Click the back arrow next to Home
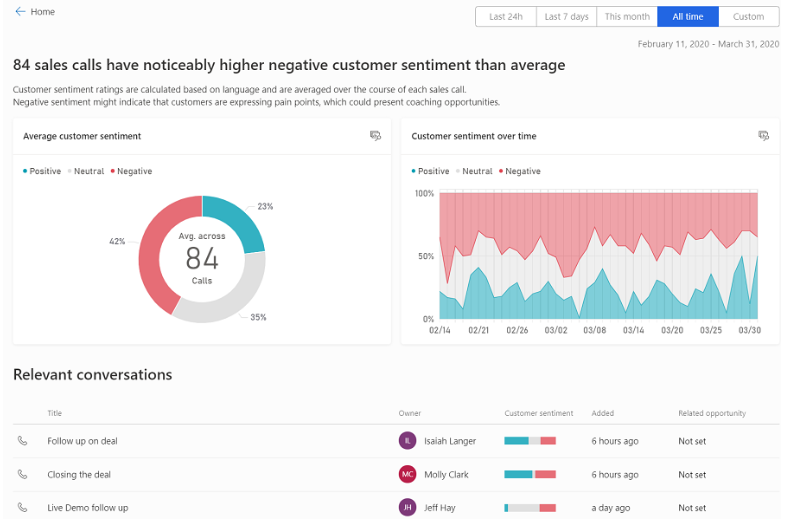The image size is (785, 528). click(x=20, y=12)
